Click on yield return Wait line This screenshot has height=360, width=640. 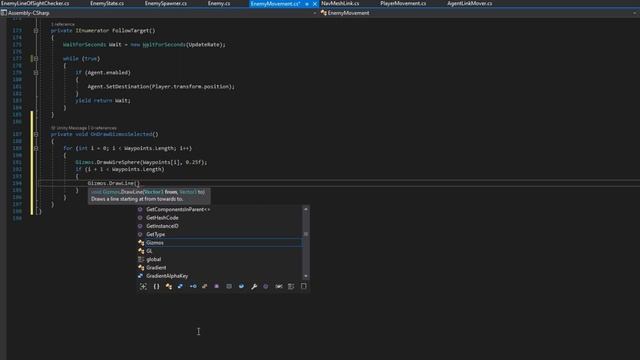tap(103, 100)
